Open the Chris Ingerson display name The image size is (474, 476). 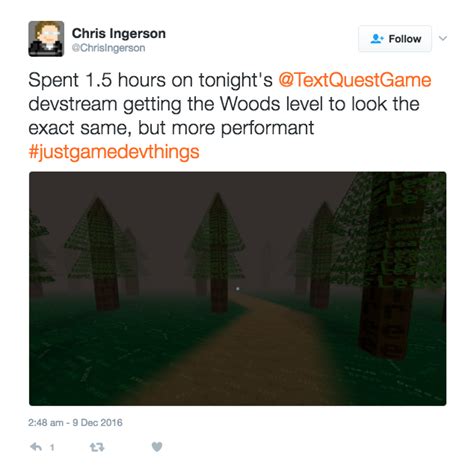[119, 33]
